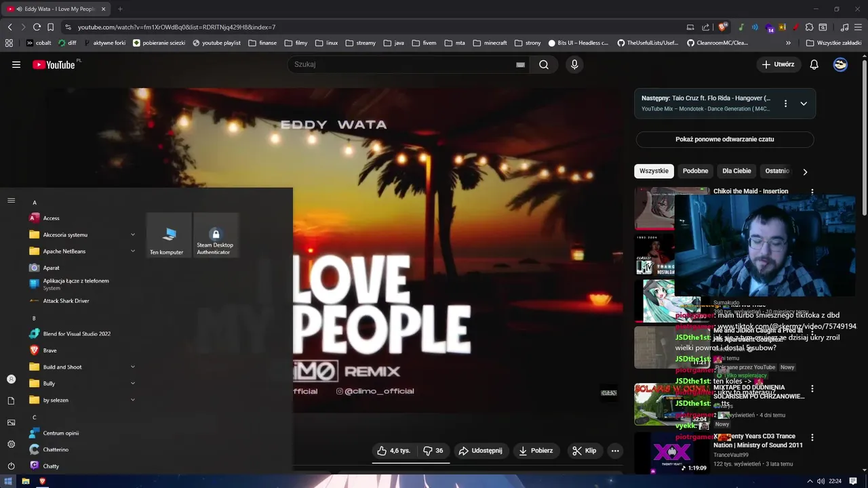Open Documents icon in Start menu sidebar
Screen dimensions: 868x488
(11, 401)
